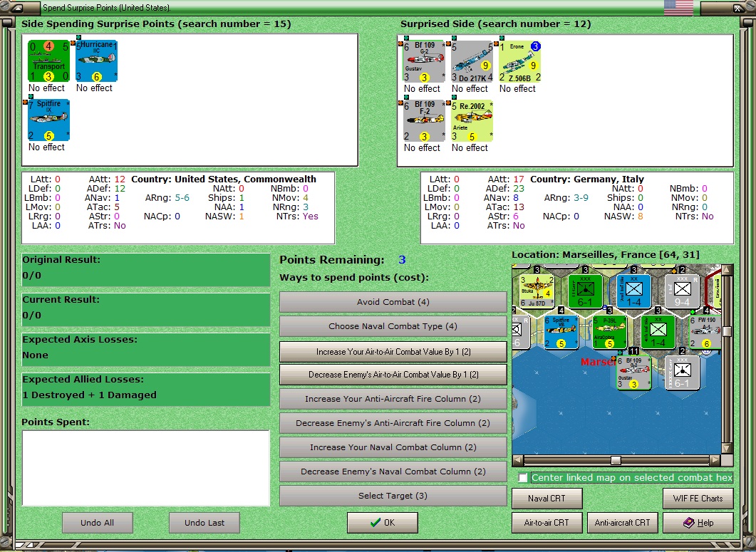This screenshot has height=552, width=756.
Task: Open the Air-to-air CRT chart
Action: tap(547, 523)
